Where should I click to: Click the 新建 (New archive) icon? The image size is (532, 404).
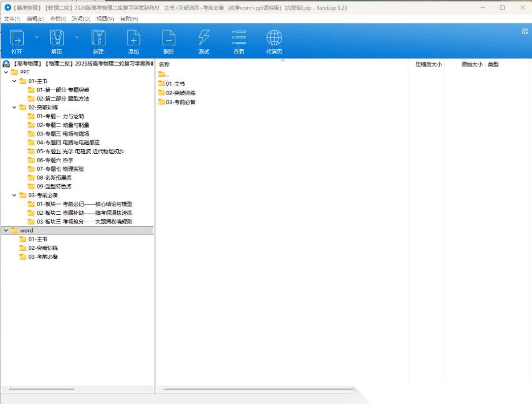[x=99, y=38]
